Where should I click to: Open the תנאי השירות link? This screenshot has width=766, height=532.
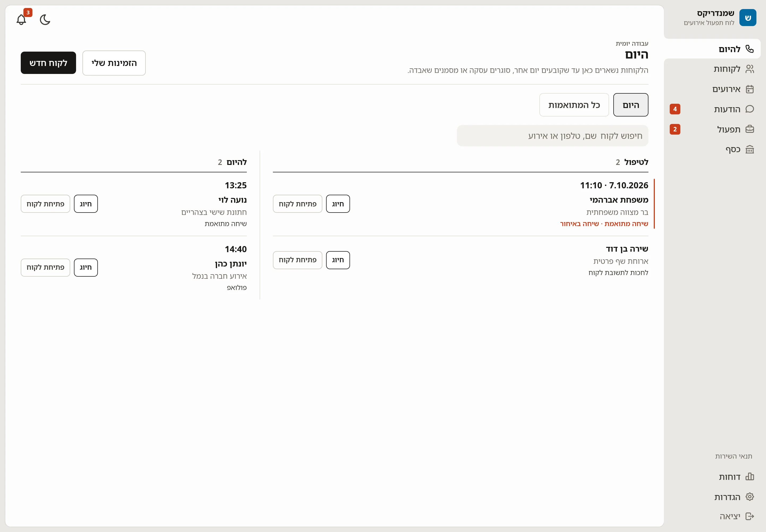[733, 456]
